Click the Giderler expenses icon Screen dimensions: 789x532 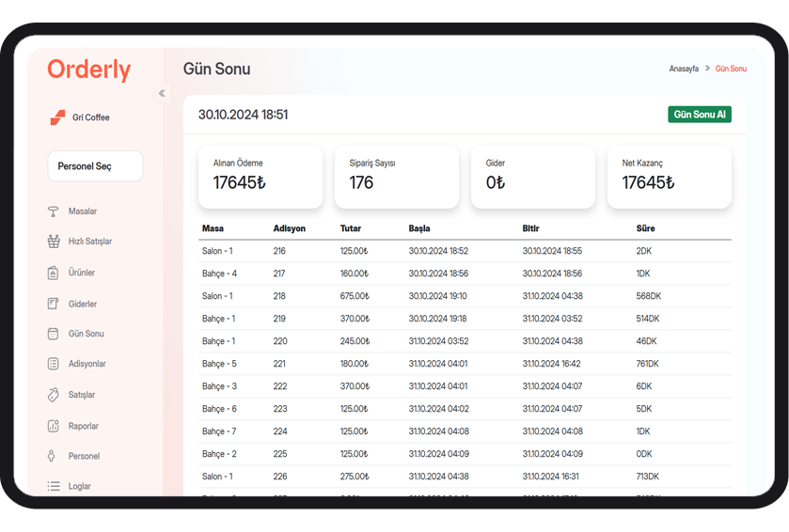[x=54, y=304]
